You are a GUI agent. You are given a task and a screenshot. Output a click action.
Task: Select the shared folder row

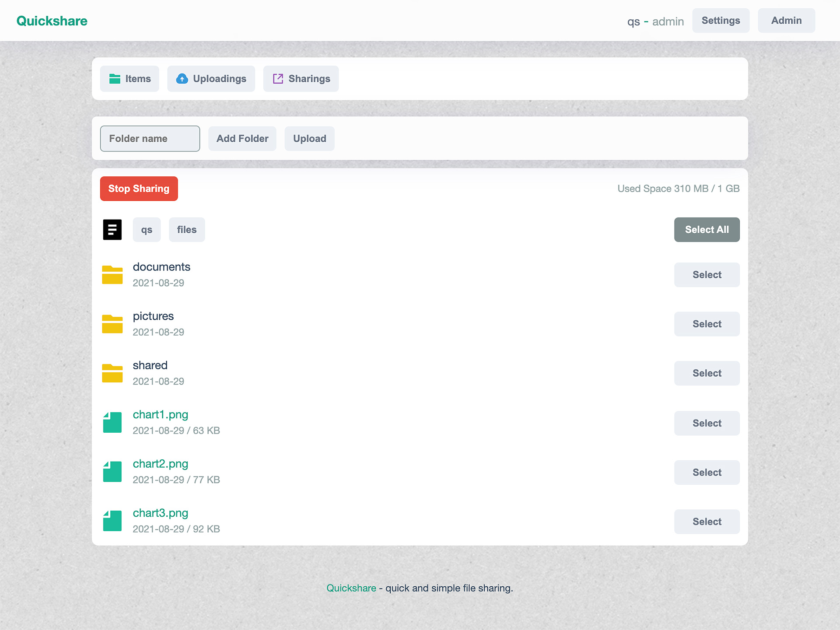[x=707, y=373]
